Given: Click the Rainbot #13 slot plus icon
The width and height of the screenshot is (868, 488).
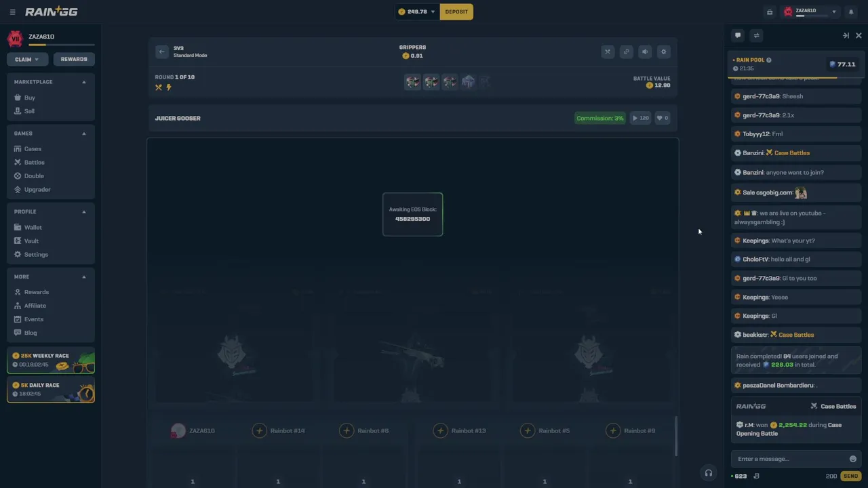Looking at the screenshot, I should click(441, 431).
